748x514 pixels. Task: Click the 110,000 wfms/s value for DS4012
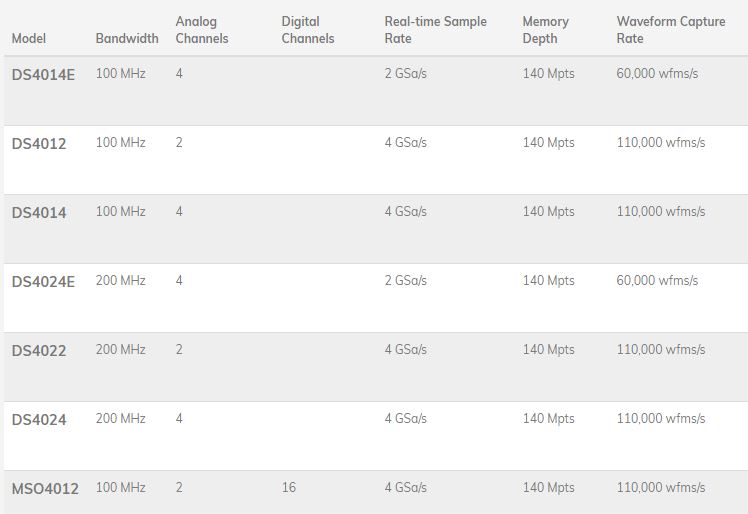[x=661, y=142]
